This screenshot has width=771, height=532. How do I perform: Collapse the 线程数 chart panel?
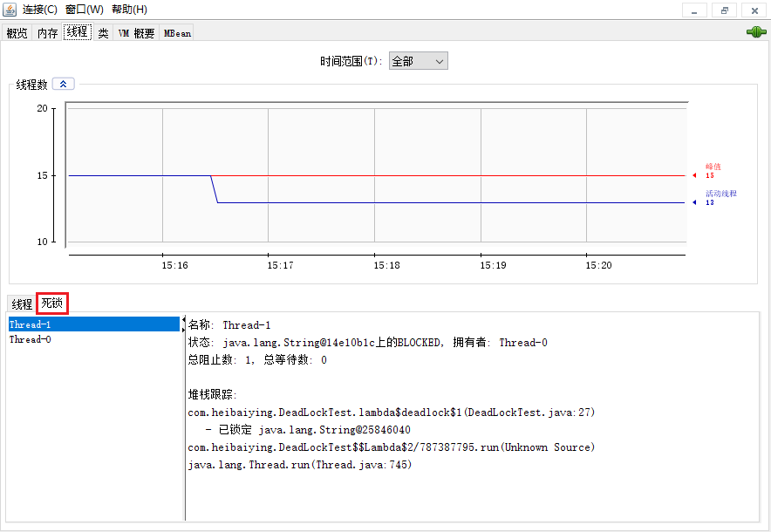(64, 85)
